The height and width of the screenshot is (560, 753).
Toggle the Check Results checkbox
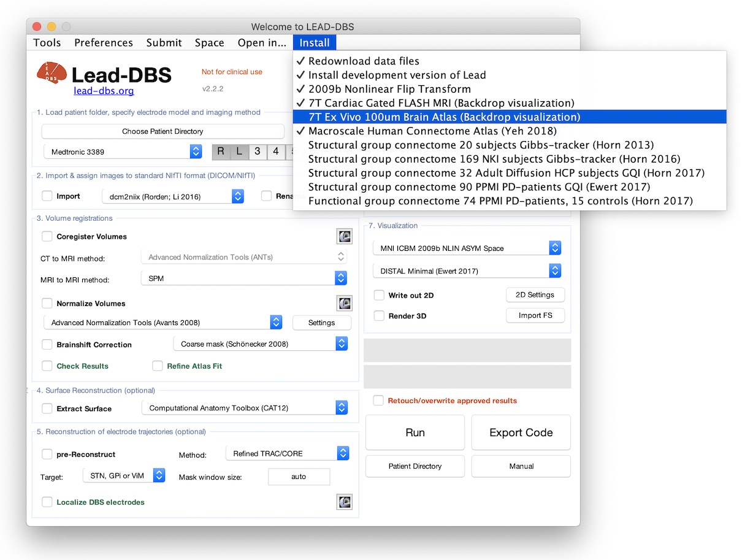47,366
